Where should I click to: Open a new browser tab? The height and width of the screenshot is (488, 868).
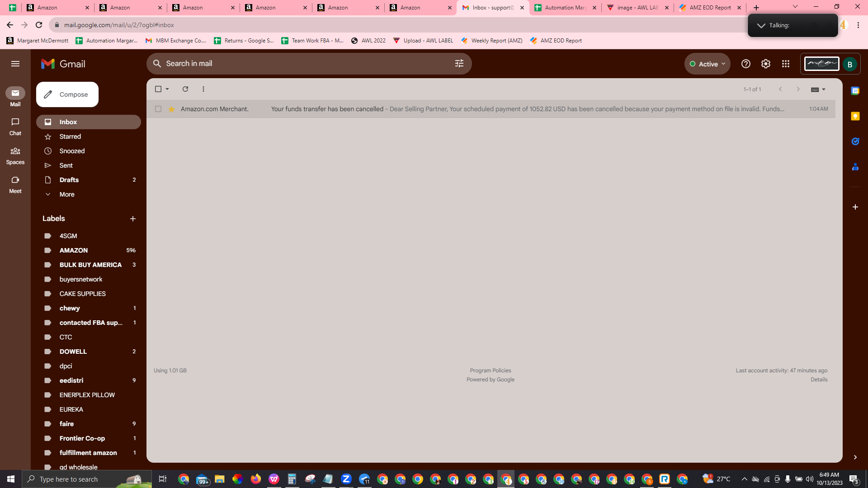click(756, 8)
